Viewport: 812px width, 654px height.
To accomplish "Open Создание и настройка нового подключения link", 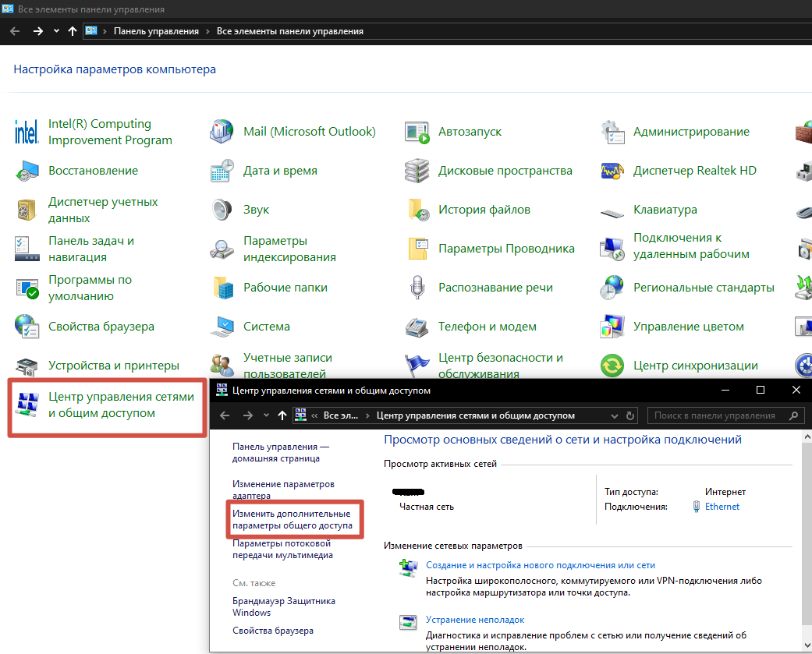I will tap(540, 565).
